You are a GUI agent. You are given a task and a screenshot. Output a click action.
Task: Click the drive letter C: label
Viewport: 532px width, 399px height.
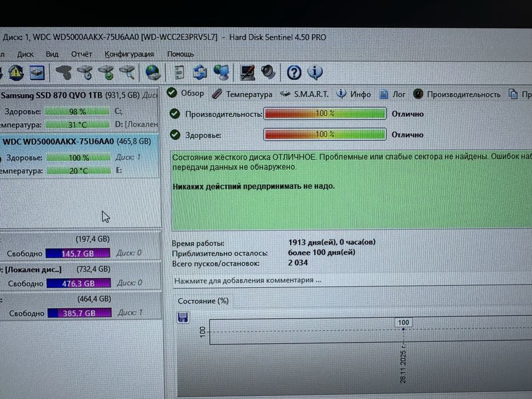[x=119, y=111]
